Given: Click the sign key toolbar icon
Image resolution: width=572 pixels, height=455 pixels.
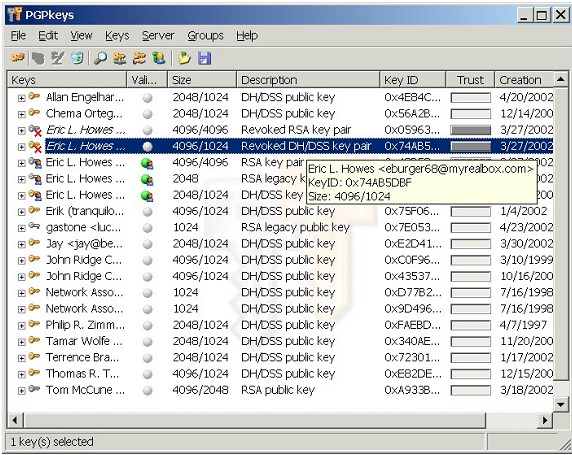Looking at the screenshot, I should click(57, 58).
